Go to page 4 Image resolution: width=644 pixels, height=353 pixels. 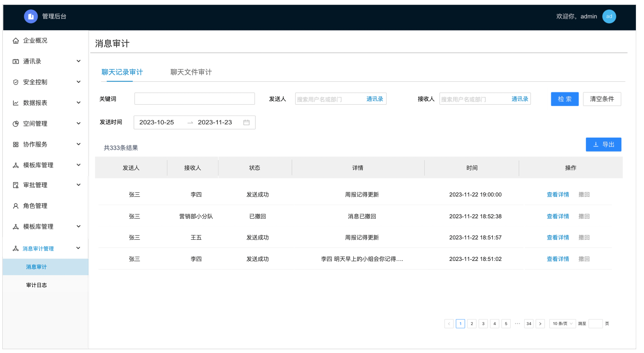tap(494, 324)
